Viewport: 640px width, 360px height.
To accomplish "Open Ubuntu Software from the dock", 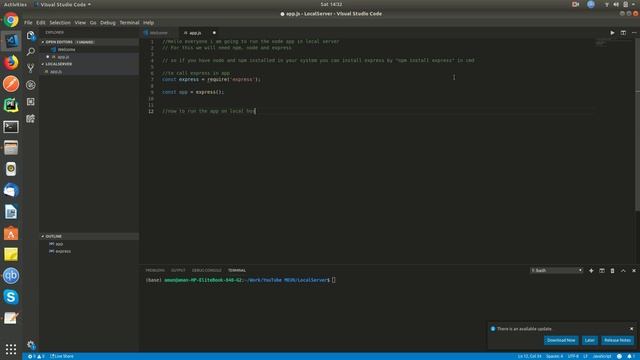I will tap(11, 233).
